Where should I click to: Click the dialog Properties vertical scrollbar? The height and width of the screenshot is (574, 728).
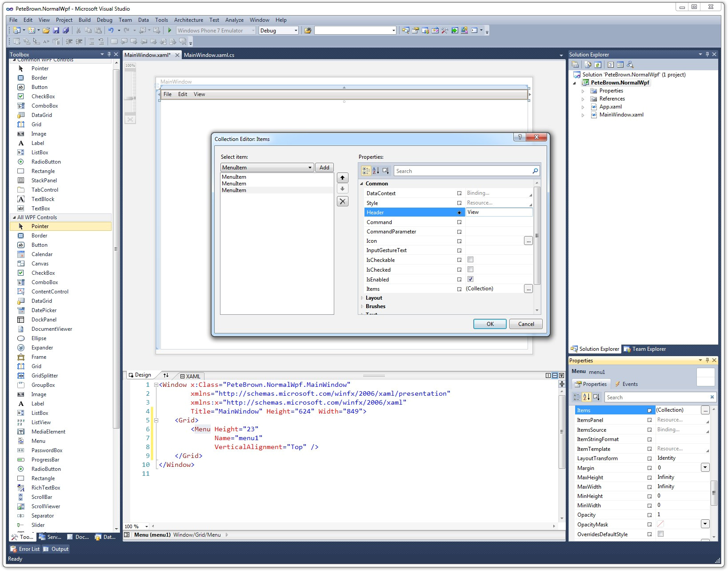tap(537, 236)
